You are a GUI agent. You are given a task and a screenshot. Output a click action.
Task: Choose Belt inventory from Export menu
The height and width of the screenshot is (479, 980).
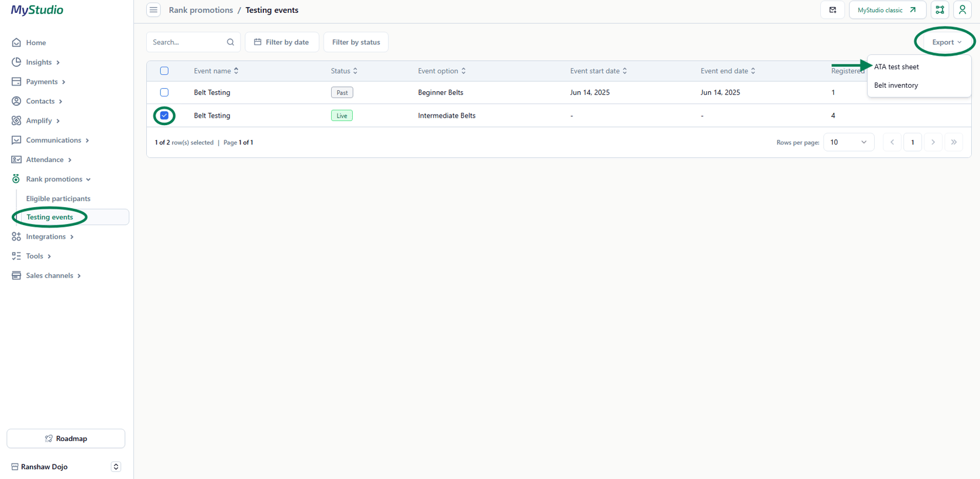[x=896, y=85]
